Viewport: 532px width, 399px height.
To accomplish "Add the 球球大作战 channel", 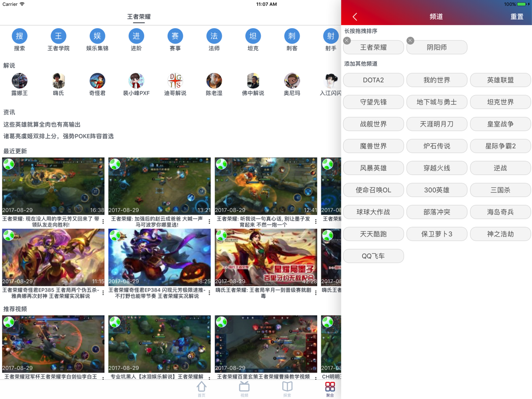I will pos(373,212).
